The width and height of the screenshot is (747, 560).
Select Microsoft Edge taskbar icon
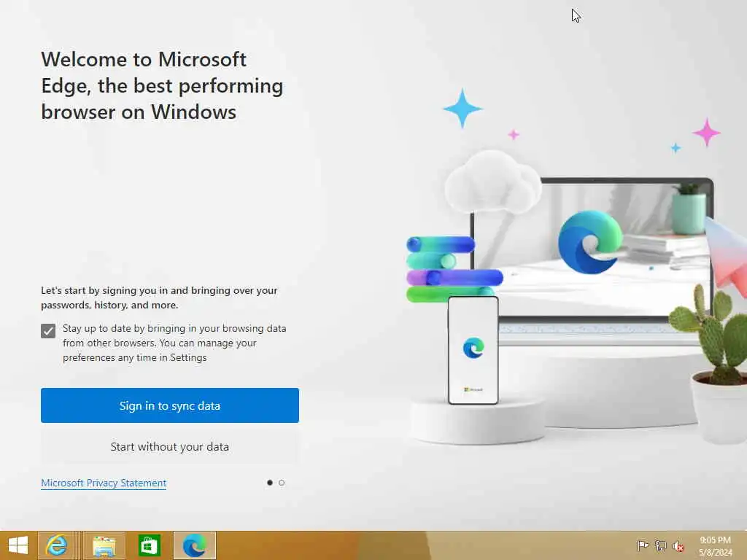click(x=194, y=545)
